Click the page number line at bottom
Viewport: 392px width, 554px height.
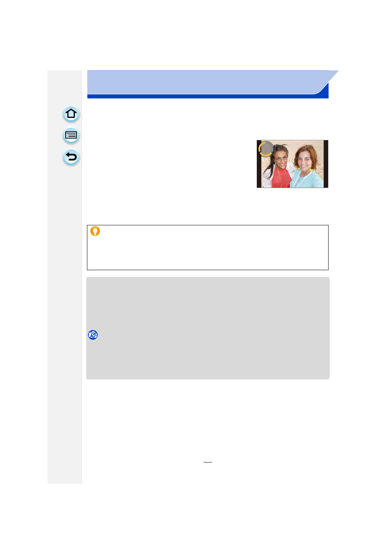tap(208, 462)
